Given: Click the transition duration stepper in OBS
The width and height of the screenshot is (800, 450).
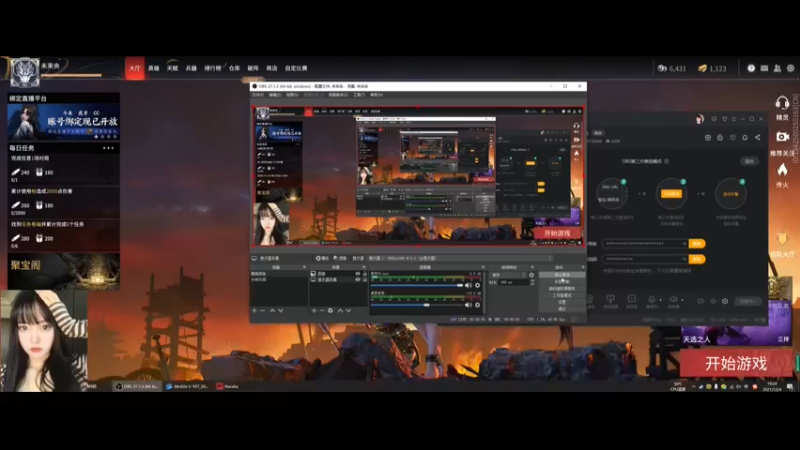Looking at the screenshot, I should [x=532, y=282].
